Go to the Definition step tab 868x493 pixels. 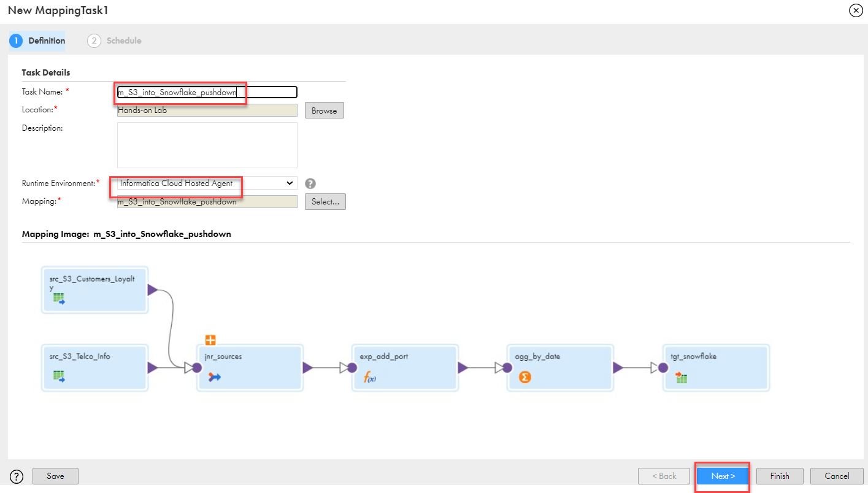(x=38, y=41)
